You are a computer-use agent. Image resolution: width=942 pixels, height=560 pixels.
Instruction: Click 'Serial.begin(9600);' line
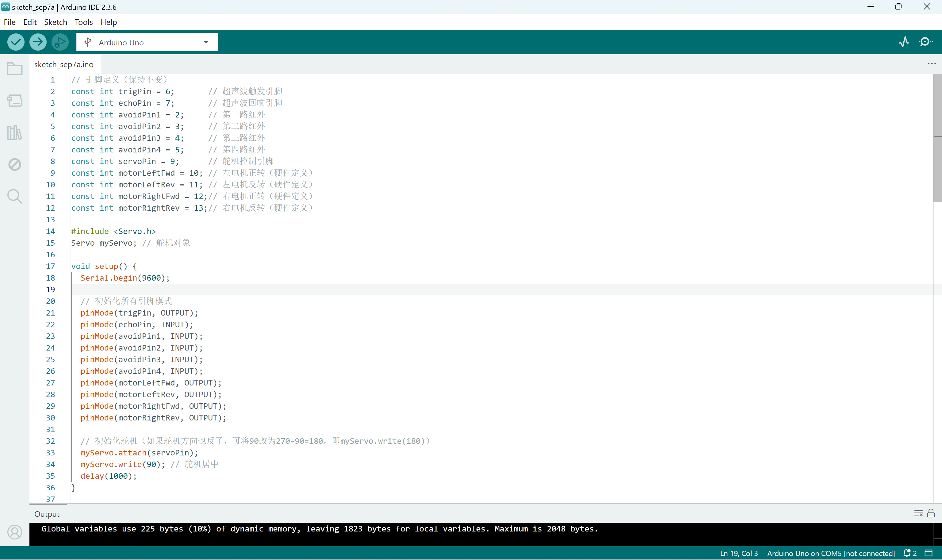pyautogui.click(x=125, y=278)
